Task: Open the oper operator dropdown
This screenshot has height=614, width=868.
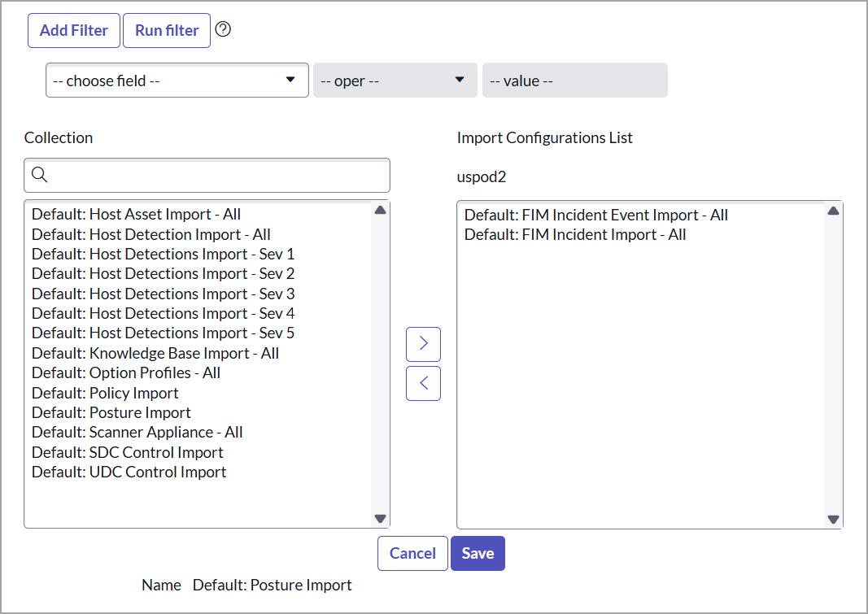Action: pos(395,81)
